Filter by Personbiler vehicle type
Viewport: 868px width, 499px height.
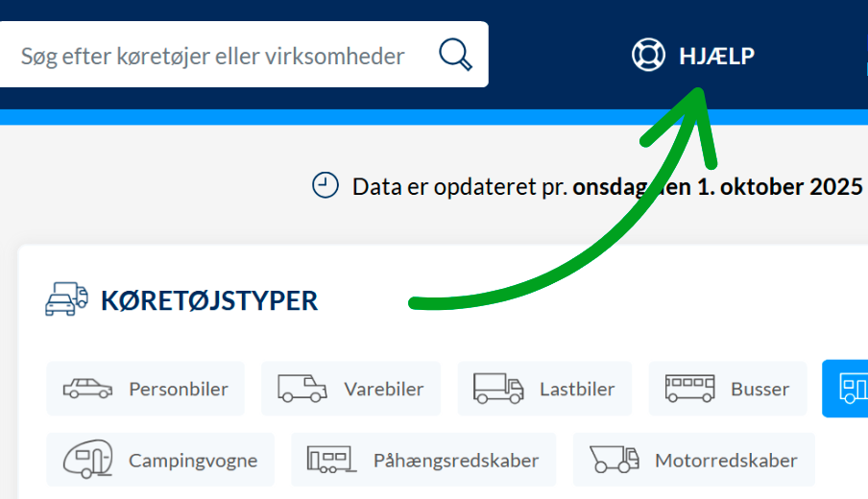point(179,389)
